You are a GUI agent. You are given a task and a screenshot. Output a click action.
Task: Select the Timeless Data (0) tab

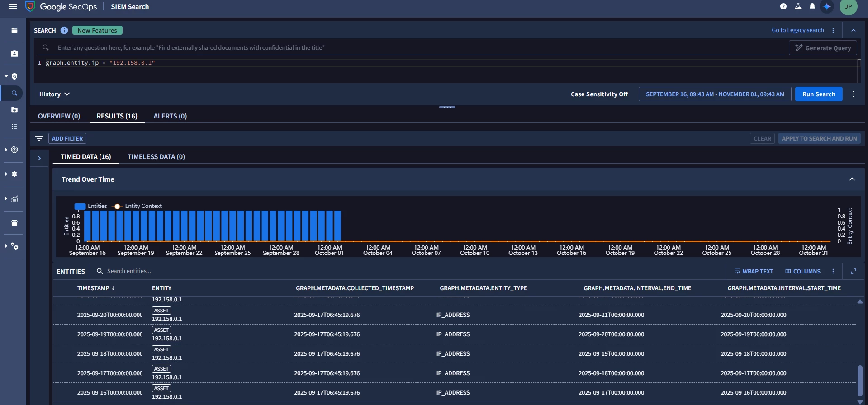(x=156, y=157)
